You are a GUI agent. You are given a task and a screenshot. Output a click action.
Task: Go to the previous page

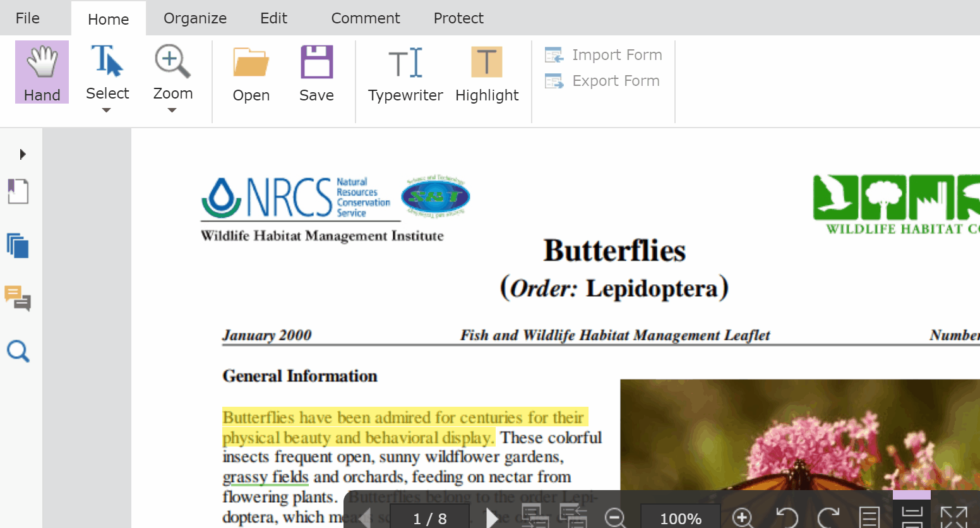(x=365, y=518)
